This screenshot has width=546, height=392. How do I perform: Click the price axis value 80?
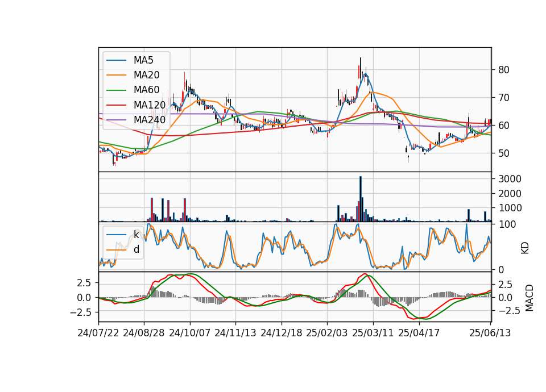point(504,70)
